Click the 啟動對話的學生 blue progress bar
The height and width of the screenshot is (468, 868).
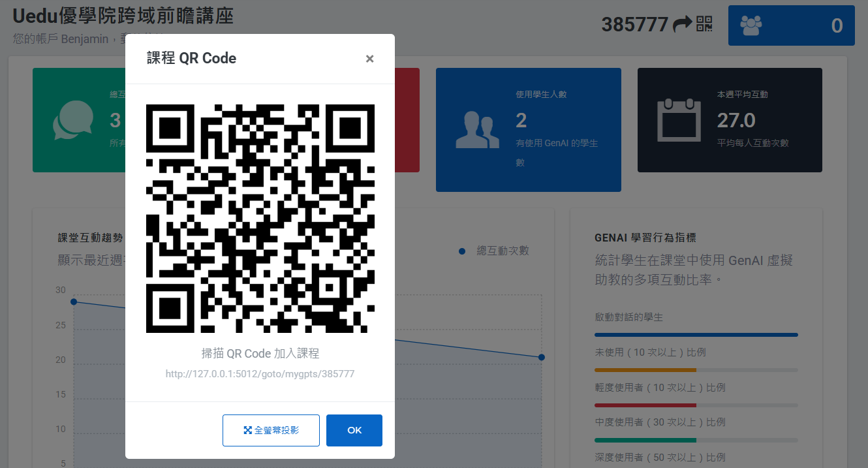[696, 334]
